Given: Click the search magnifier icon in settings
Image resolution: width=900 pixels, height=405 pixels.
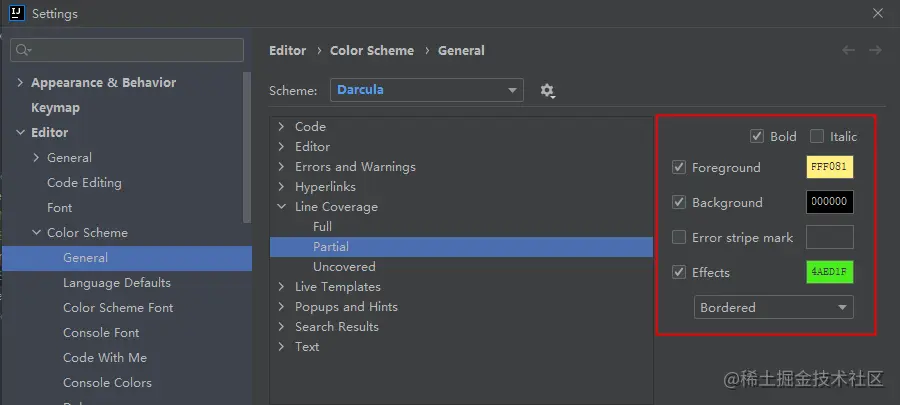Looking at the screenshot, I should click(x=23, y=50).
